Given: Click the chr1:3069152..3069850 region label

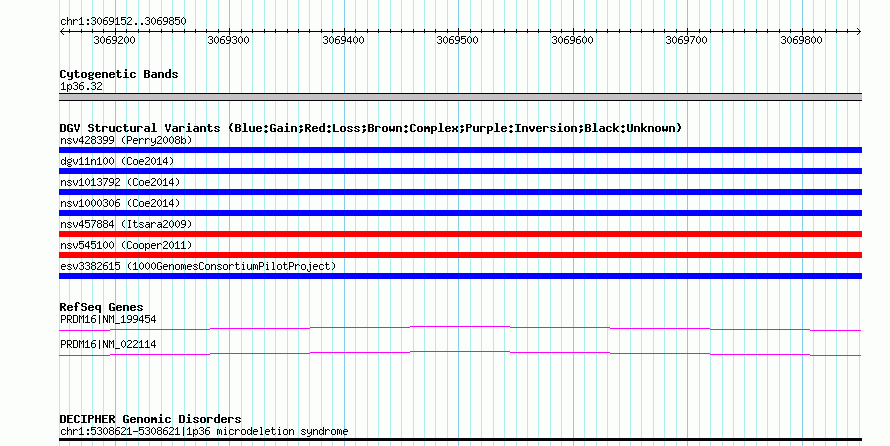Looking at the screenshot, I should (x=123, y=21).
